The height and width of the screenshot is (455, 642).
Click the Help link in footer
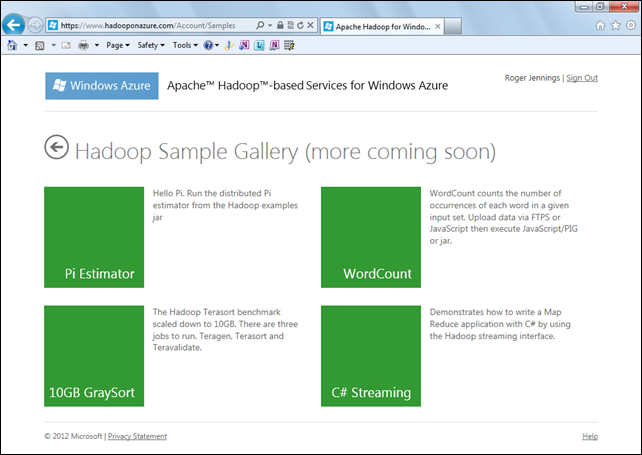pyautogui.click(x=590, y=436)
